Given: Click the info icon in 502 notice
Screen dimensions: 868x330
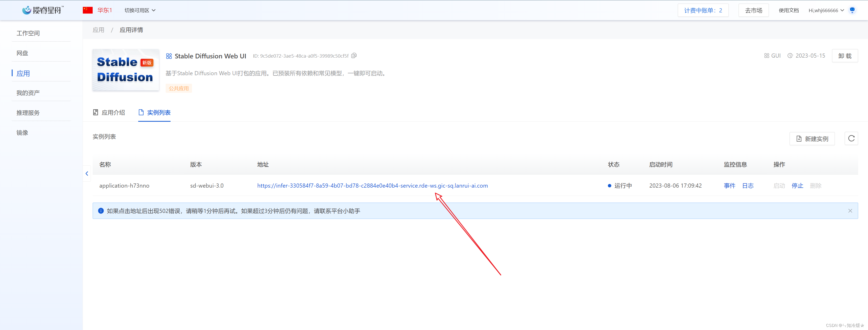Looking at the screenshot, I should click(101, 211).
